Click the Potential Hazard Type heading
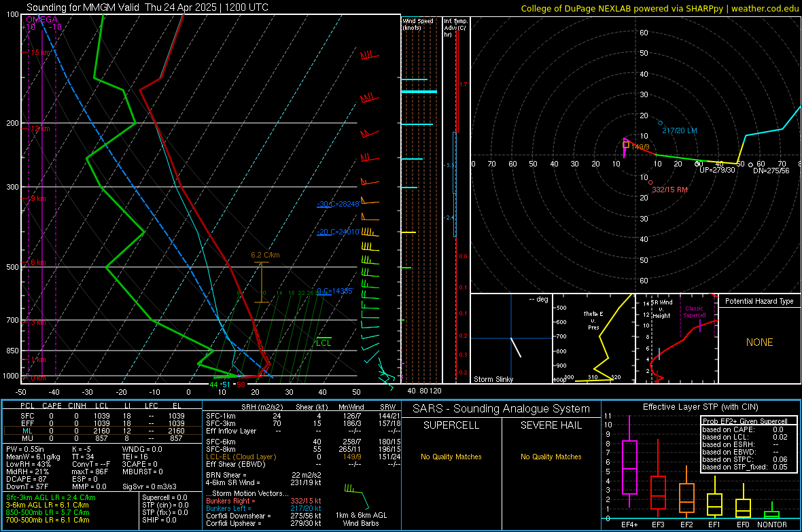Viewport: 802px width, 532px height. [x=759, y=301]
